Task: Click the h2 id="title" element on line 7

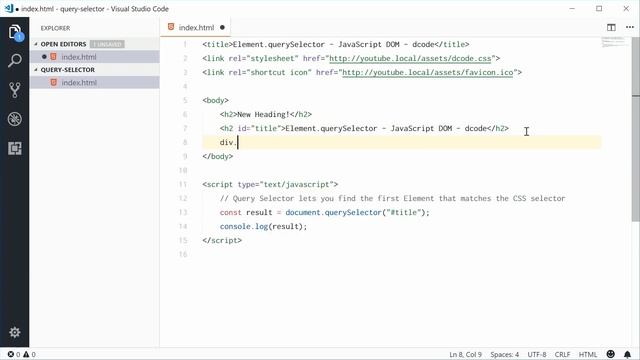Action: pyautogui.click(x=364, y=128)
